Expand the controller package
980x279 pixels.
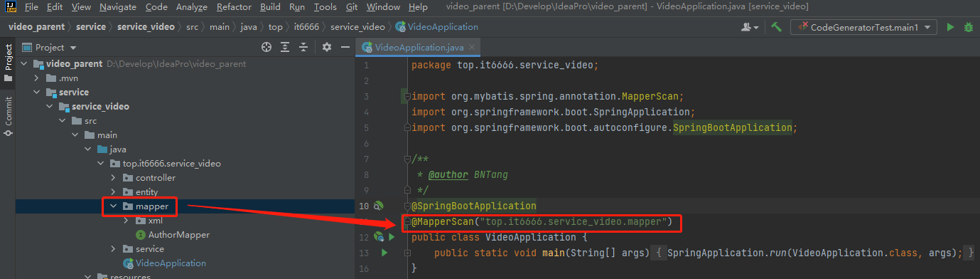(x=113, y=177)
